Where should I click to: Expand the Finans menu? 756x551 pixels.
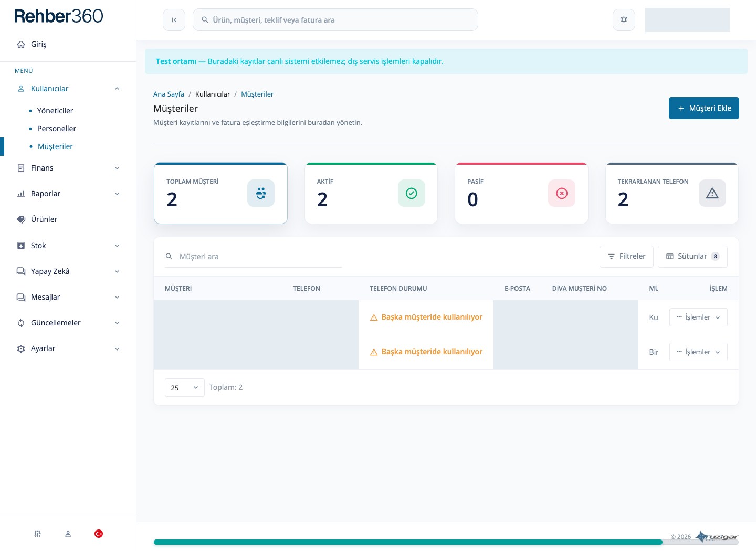(x=68, y=168)
